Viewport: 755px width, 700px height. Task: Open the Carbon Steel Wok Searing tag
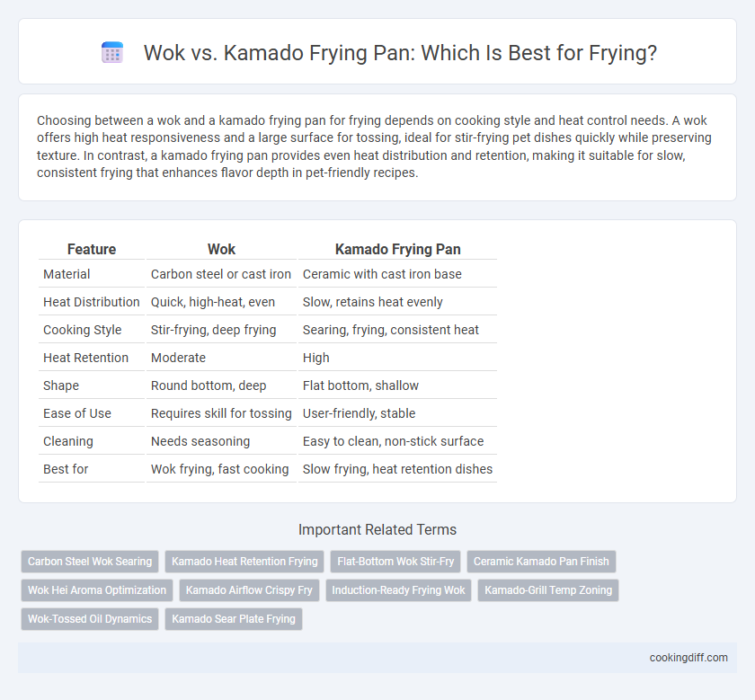(90, 562)
